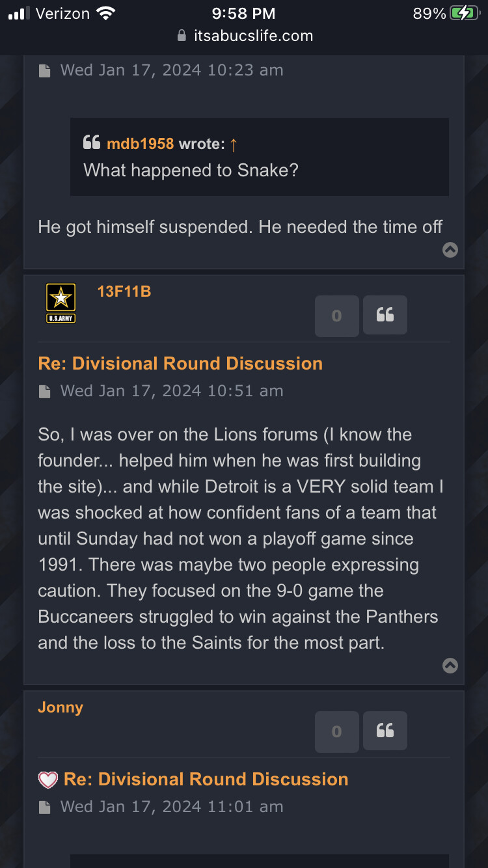Tap the lock icon in the address bar
Viewport: 488px width, 868px height.
[182, 36]
